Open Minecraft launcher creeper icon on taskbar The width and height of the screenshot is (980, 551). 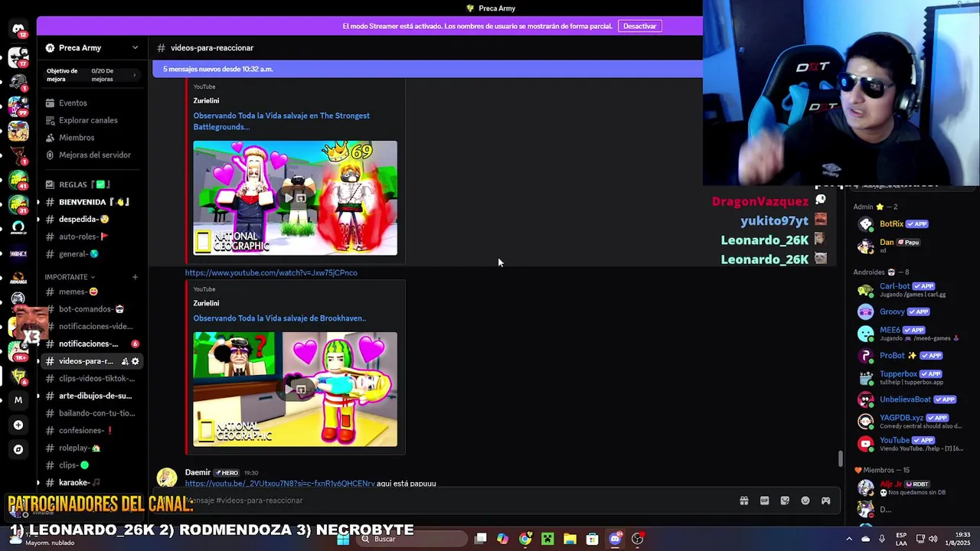[547, 539]
